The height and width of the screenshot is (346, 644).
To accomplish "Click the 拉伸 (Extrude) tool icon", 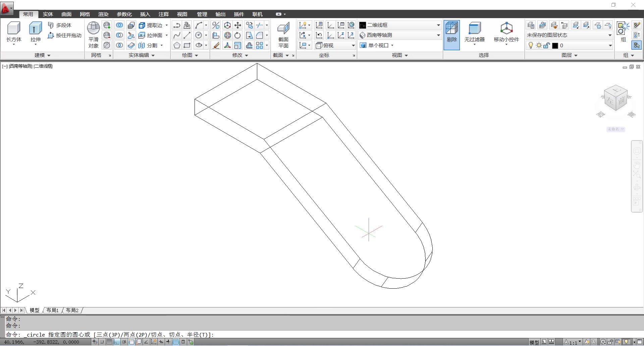I will click(x=35, y=28).
